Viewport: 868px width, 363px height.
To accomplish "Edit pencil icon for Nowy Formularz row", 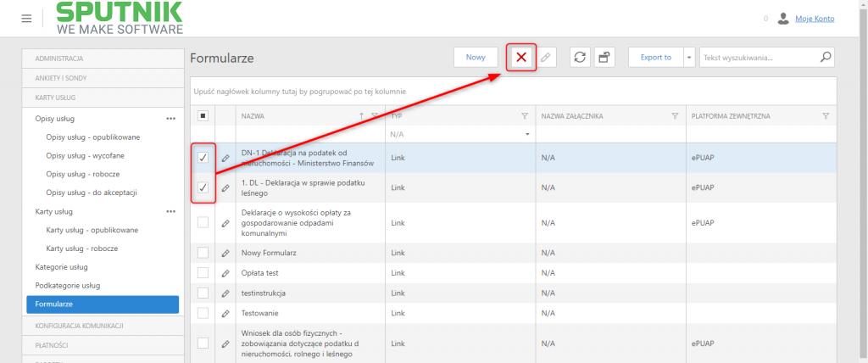I will (225, 253).
